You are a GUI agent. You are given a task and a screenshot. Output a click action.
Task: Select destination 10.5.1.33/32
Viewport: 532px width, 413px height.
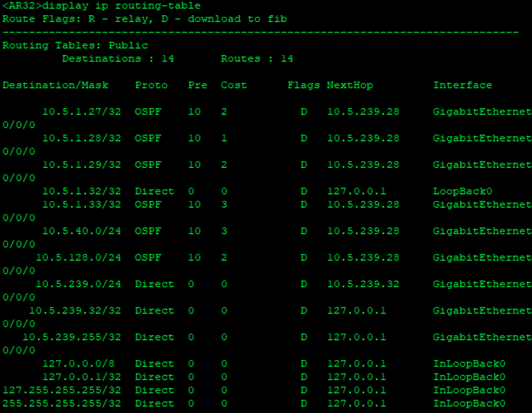81,204
